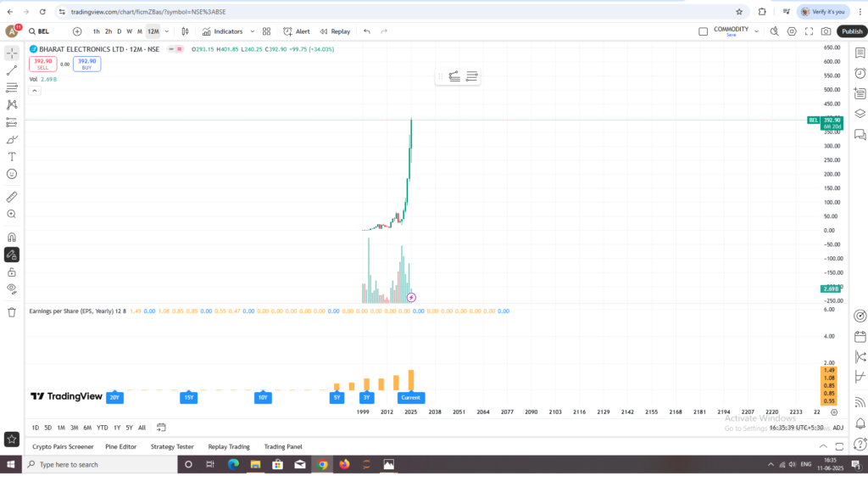Open the candle chart style selector
This screenshot has width=868, height=487.
[185, 31]
